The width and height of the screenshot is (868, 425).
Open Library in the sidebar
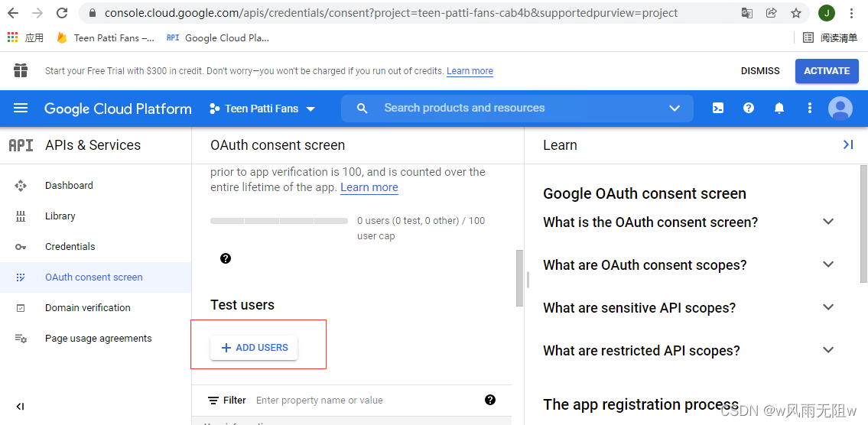click(x=60, y=216)
